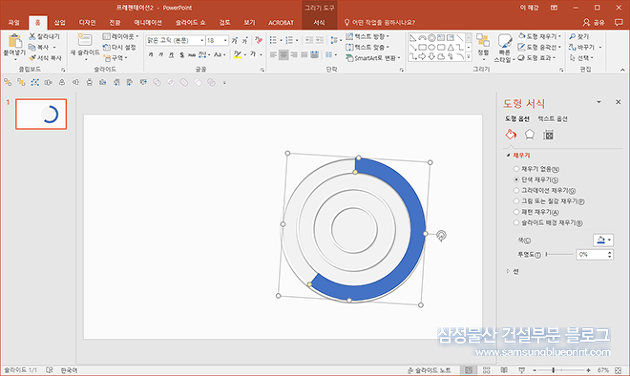Click zoom slider in status bar
This screenshot has height=376, width=630.
tap(561, 370)
